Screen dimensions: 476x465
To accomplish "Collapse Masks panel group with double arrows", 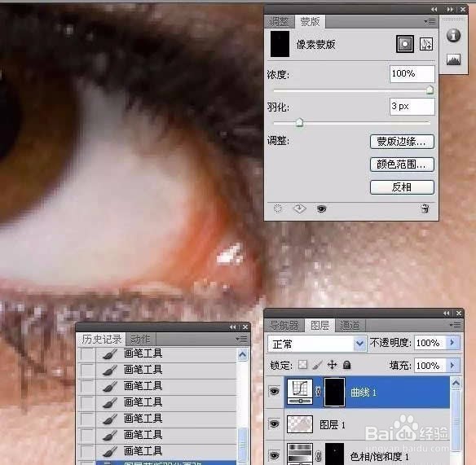I will coord(434,10).
